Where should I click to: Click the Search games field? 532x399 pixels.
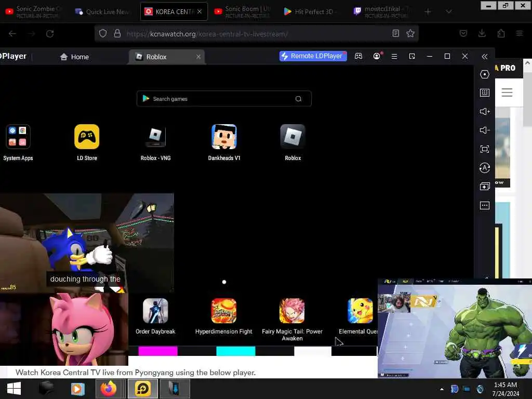tap(224, 99)
